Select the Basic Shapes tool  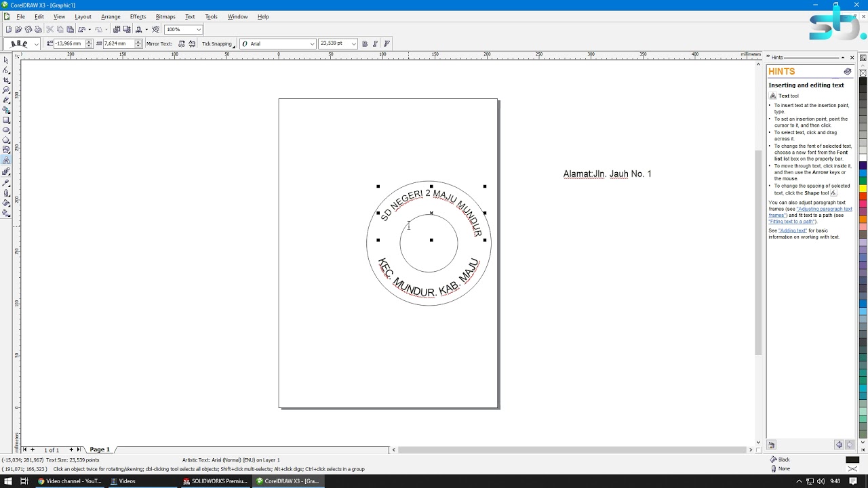tap(6, 150)
